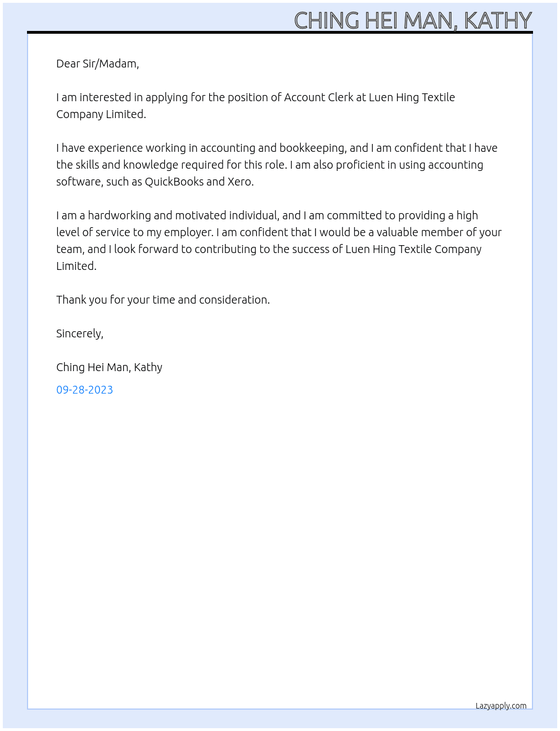The width and height of the screenshot is (560, 731).
Task: Click the Thank you for your time sentence
Action: click(x=163, y=300)
